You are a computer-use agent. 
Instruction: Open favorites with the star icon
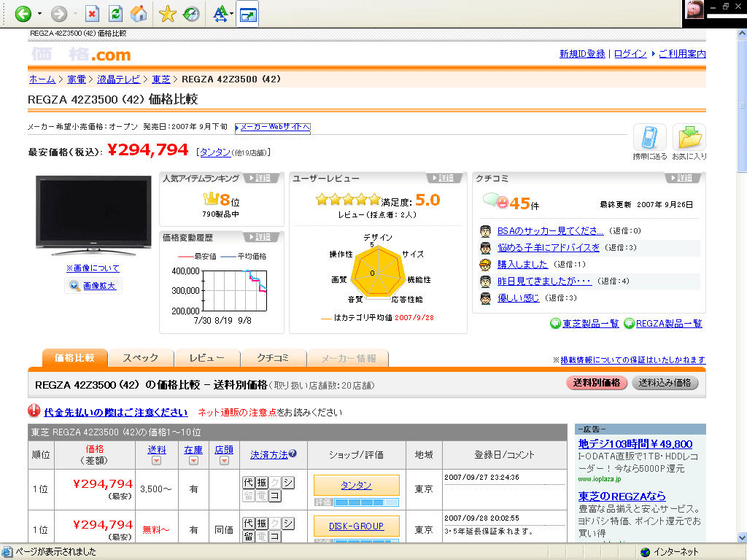point(167,14)
